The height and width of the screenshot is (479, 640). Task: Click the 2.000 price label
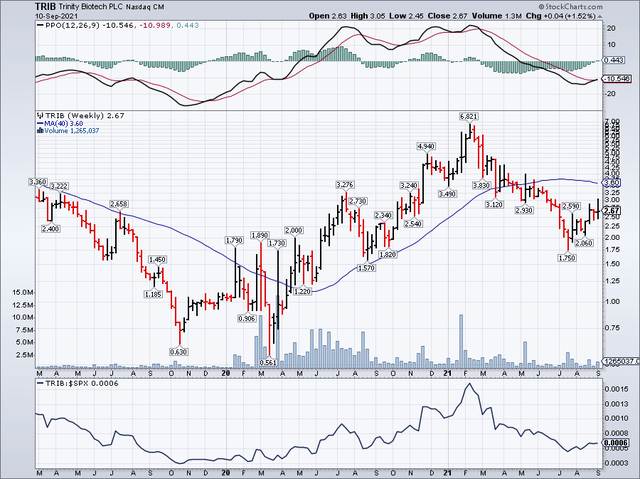tap(294, 231)
